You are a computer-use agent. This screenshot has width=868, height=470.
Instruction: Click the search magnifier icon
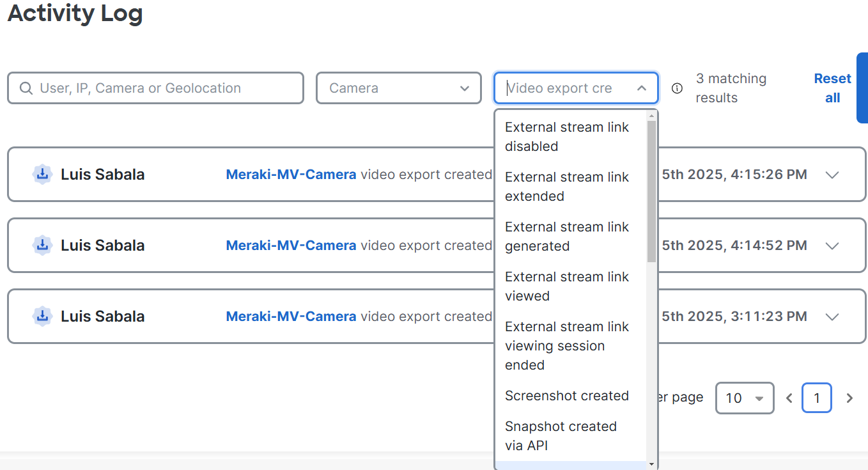pyautogui.click(x=26, y=88)
